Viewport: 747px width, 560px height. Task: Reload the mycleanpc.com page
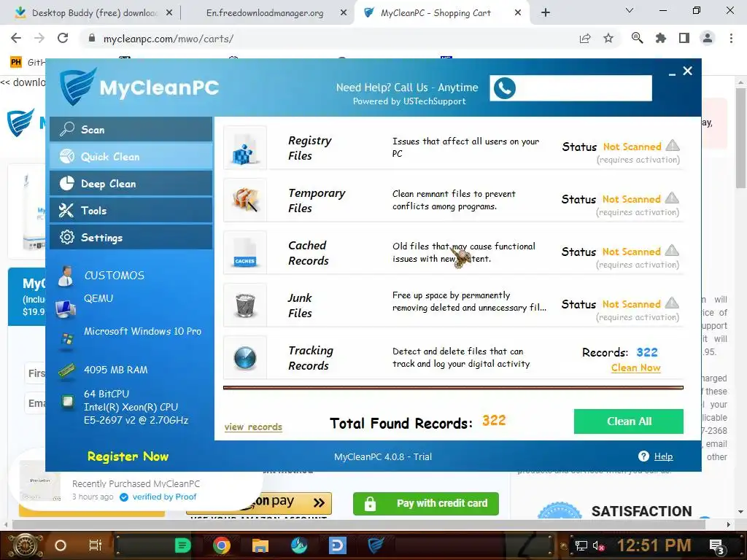[x=63, y=38]
